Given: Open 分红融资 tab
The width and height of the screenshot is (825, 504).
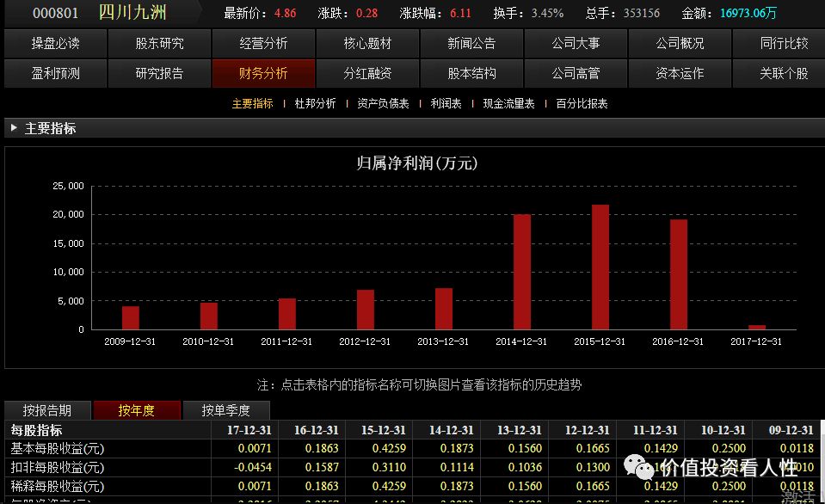Looking at the screenshot, I should 368,73.
